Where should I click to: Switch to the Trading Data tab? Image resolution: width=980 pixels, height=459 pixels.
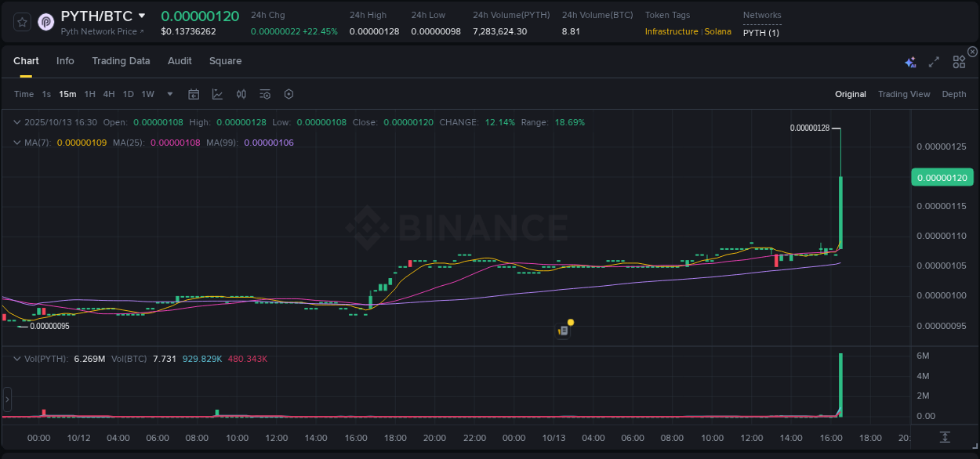click(x=121, y=61)
